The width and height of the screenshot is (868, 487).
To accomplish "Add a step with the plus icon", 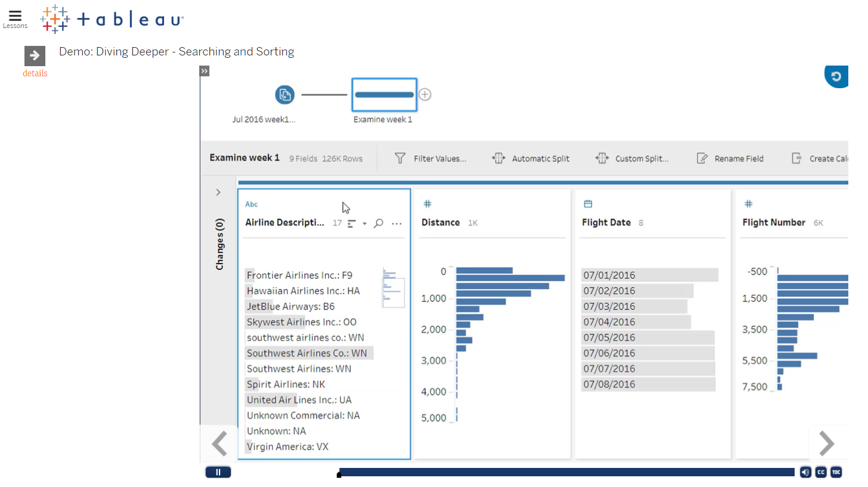I will [425, 94].
